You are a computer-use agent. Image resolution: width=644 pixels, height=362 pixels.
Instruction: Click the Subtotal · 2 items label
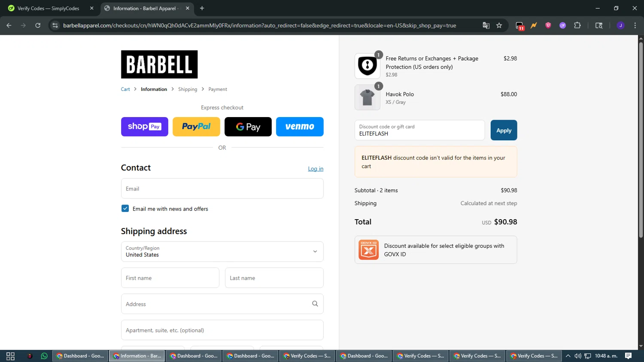376,190
